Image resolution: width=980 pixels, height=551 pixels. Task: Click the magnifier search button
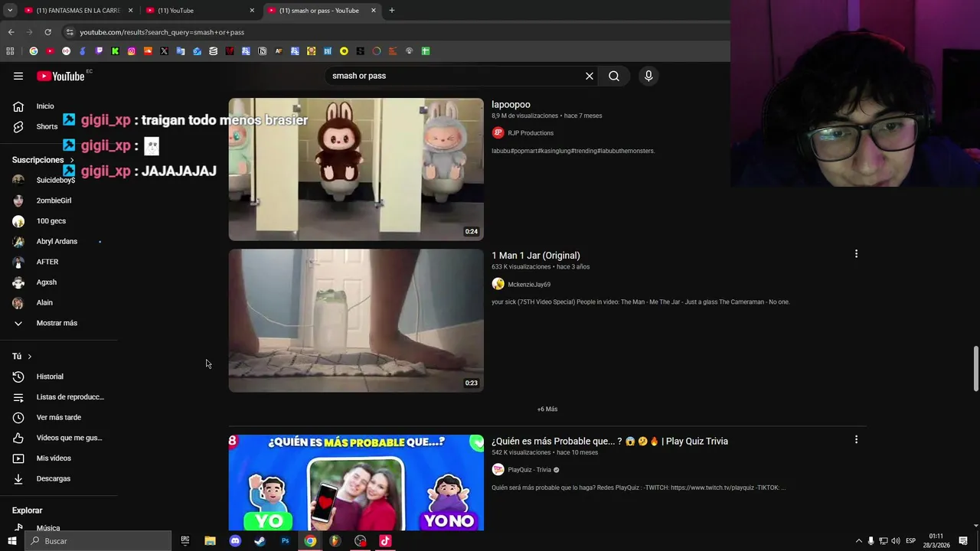pyautogui.click(x=614, y=76)
